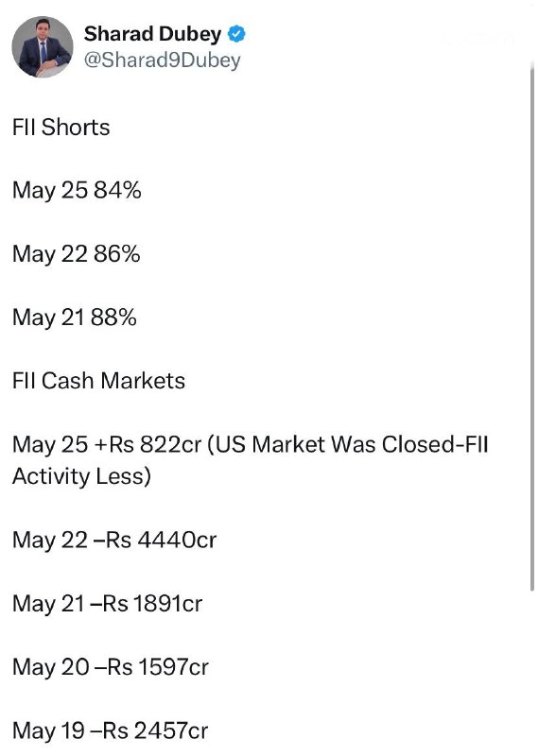This screenshot has width=538, height=756.
Task: Click the '84%' short percentage value
Action: point(117,190)
